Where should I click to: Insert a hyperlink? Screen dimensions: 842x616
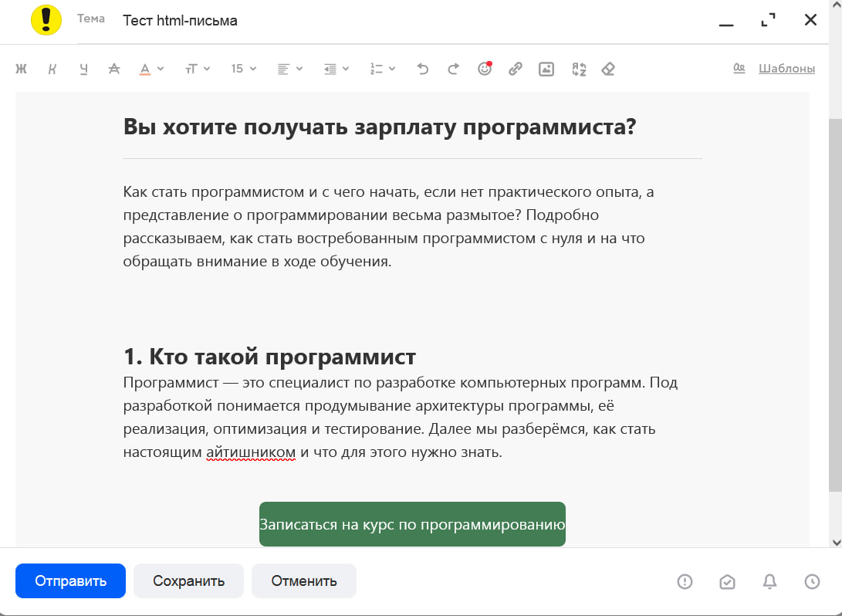click(x=515, y=69)
